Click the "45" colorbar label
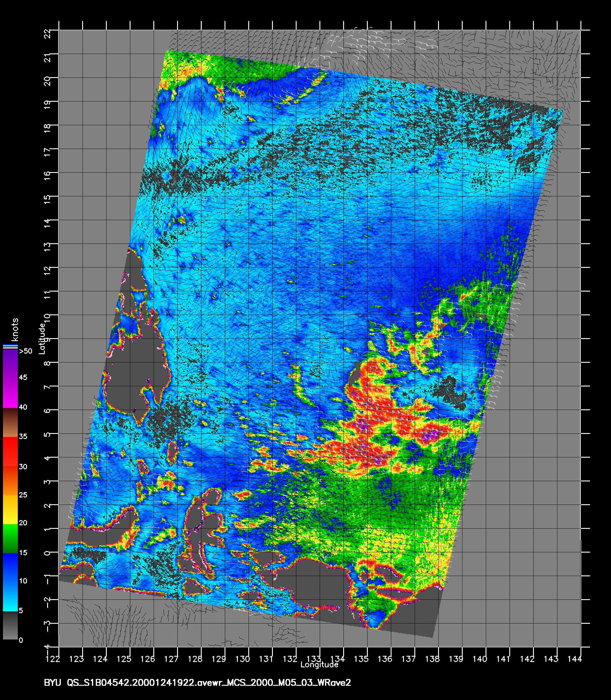611x700 pixels. coord(23,378)
